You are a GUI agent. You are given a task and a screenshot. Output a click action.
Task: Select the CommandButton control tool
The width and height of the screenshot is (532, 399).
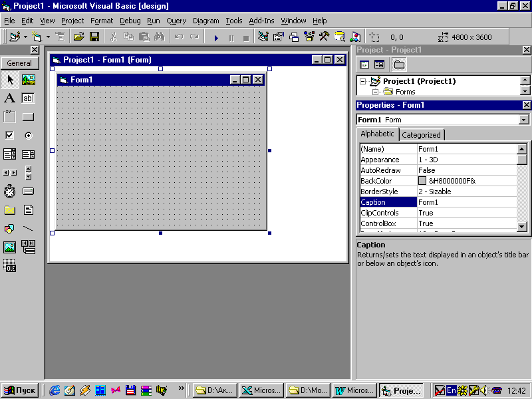point(29,117)
